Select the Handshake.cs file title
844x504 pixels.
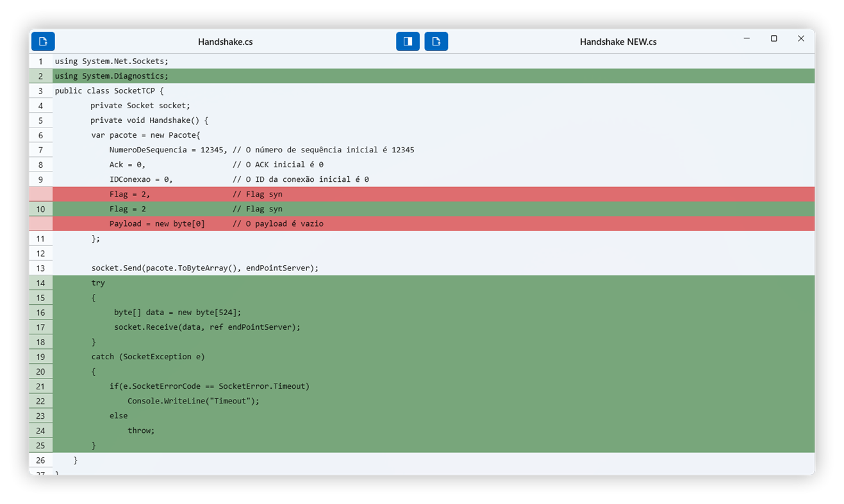225,42
